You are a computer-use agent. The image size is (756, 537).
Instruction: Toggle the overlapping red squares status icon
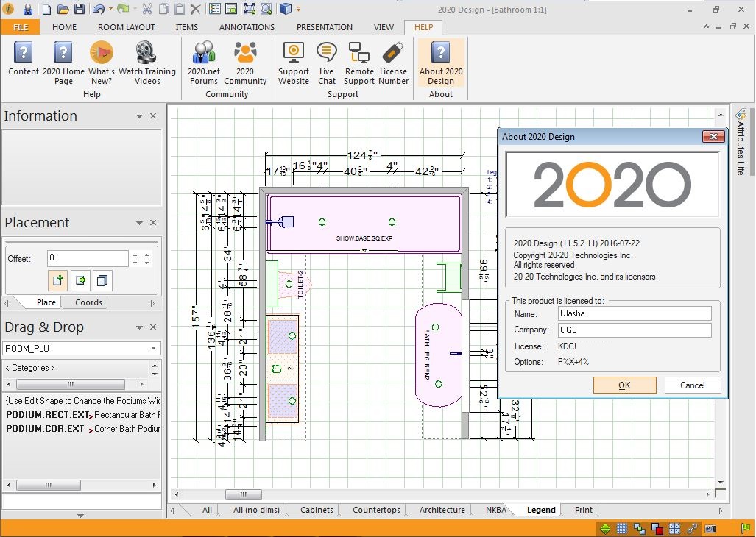[657, 528]
